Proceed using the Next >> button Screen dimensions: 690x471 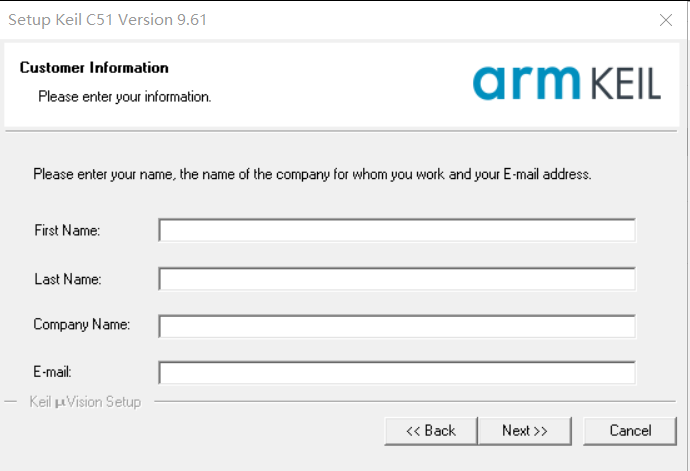point(525,431)
